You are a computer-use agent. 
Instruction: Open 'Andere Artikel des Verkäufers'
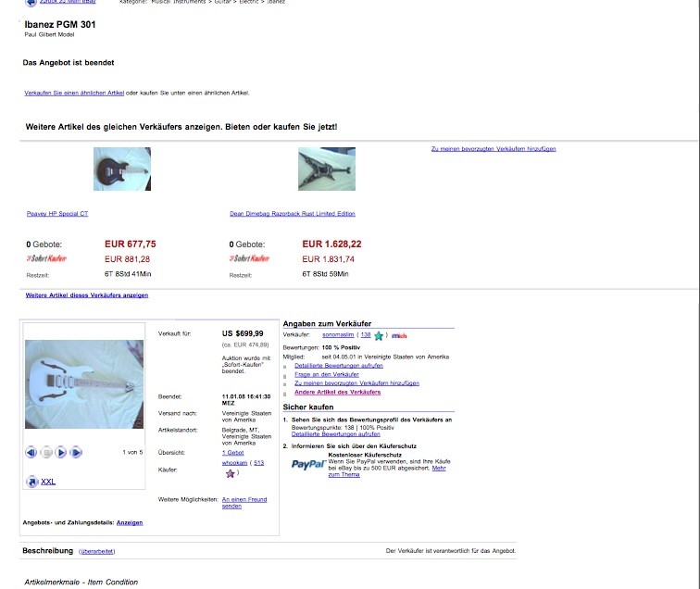point(337,392)
